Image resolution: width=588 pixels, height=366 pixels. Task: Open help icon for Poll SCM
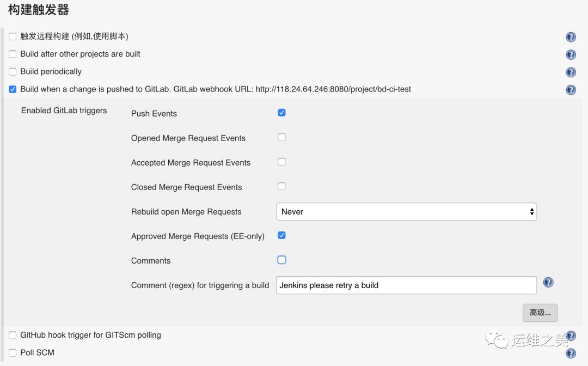tap(571, 353)
